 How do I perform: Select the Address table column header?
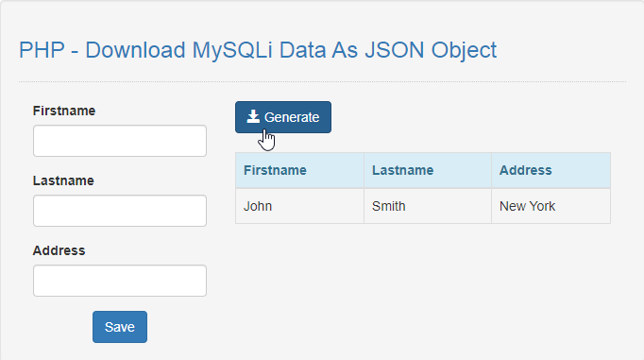[x=551, y=170]
